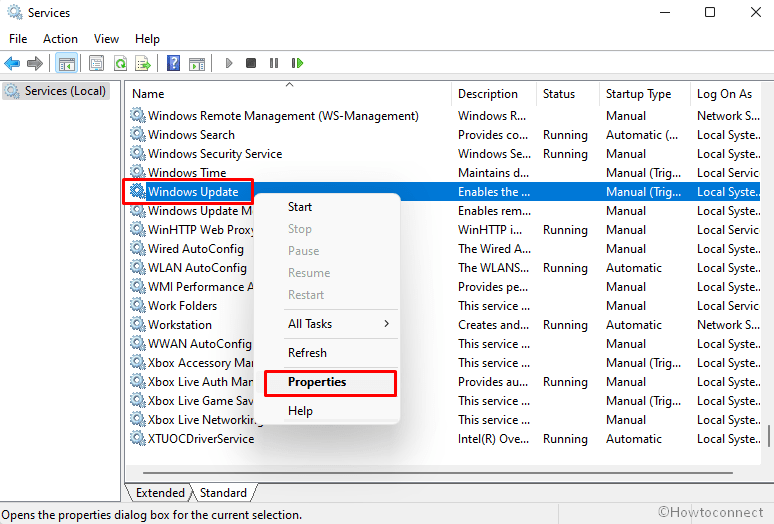Image resolution: width=774 pixels, height=524 pixels.
Task: Click gear icon beside Workstation
Action: (138, 324)
